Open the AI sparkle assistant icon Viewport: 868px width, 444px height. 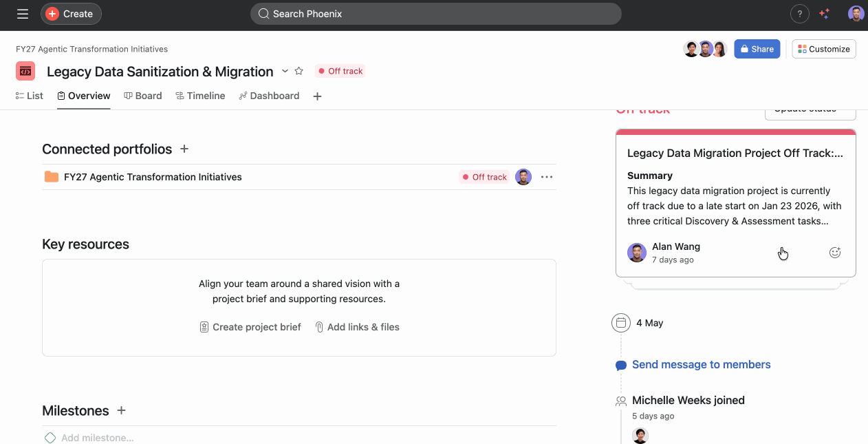[825, 14]
